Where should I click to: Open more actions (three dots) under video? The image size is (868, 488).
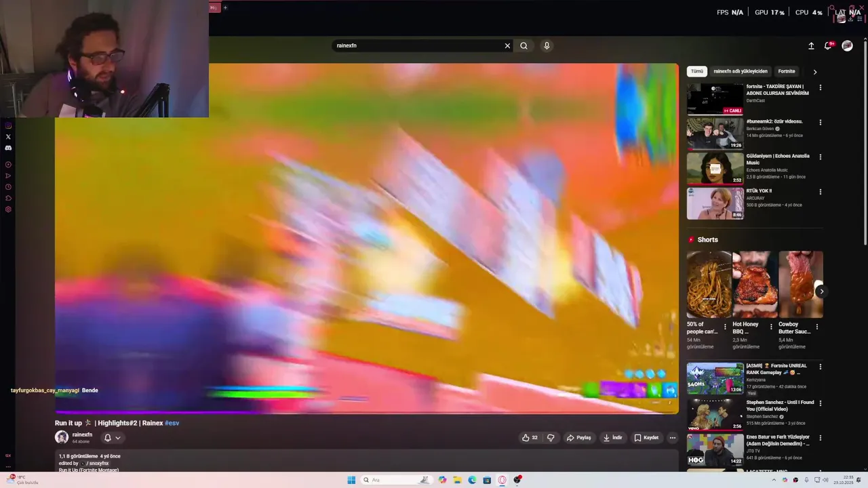tap(673, 438)
